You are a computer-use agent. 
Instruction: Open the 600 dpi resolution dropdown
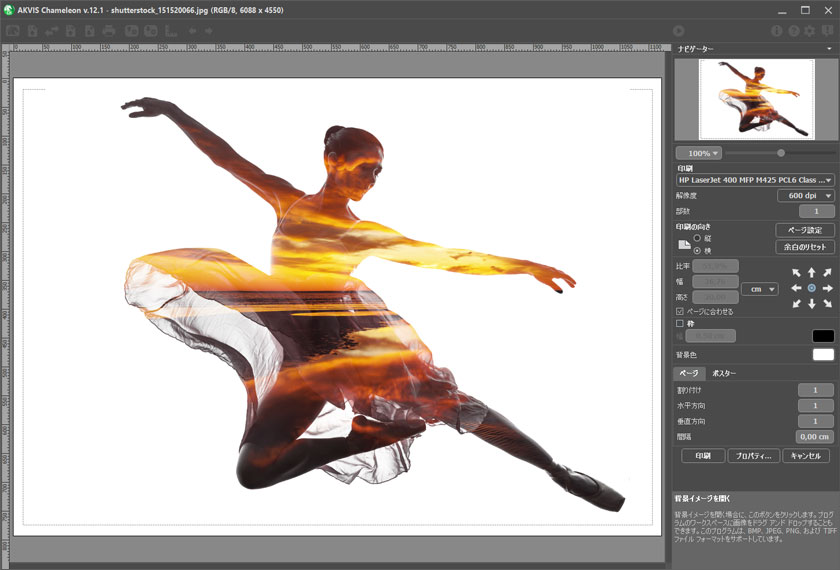805,196
